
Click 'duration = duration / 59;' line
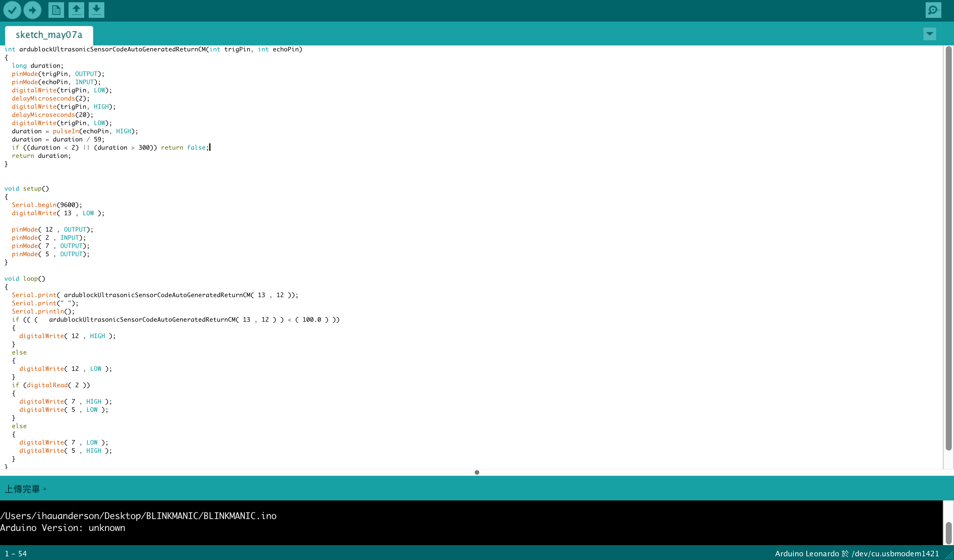coord(58,139)
